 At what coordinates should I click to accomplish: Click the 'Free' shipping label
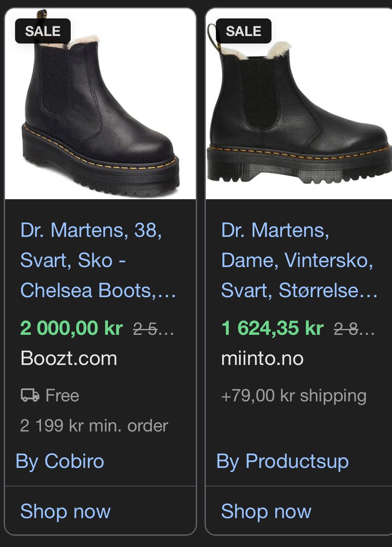point(62,395)
